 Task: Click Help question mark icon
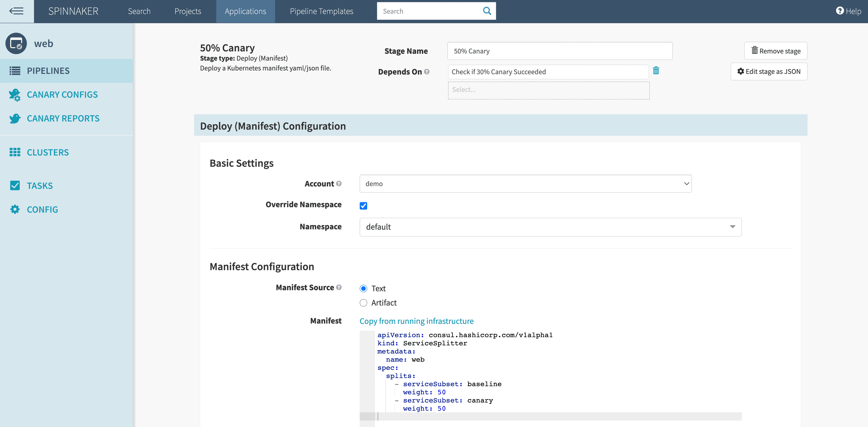[x=840, y=11]
